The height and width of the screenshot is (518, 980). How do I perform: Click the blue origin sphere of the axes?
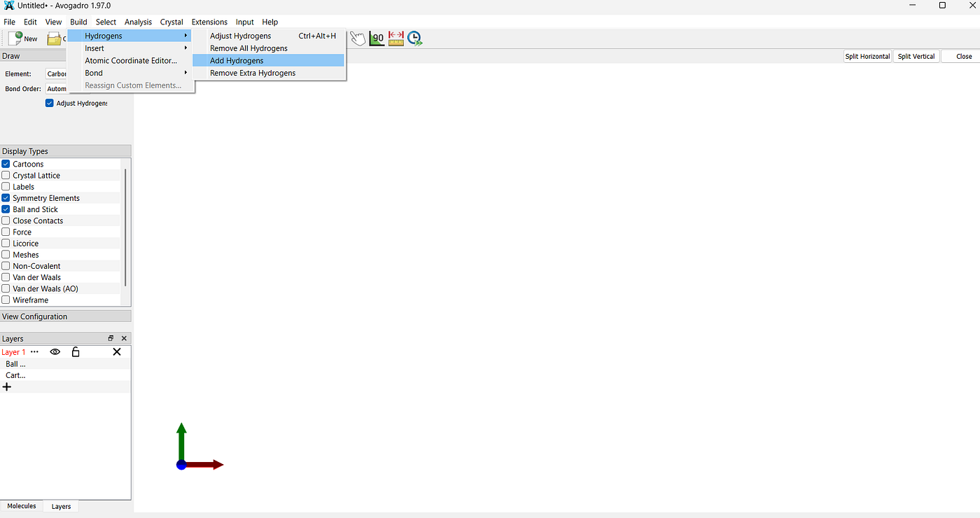[x=181, y=465]
